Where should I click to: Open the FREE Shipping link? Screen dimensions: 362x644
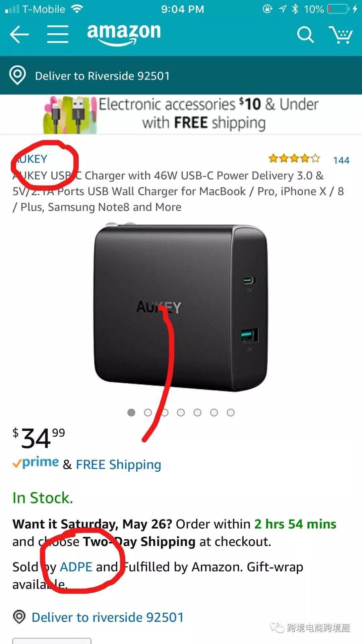coord(119,465)
